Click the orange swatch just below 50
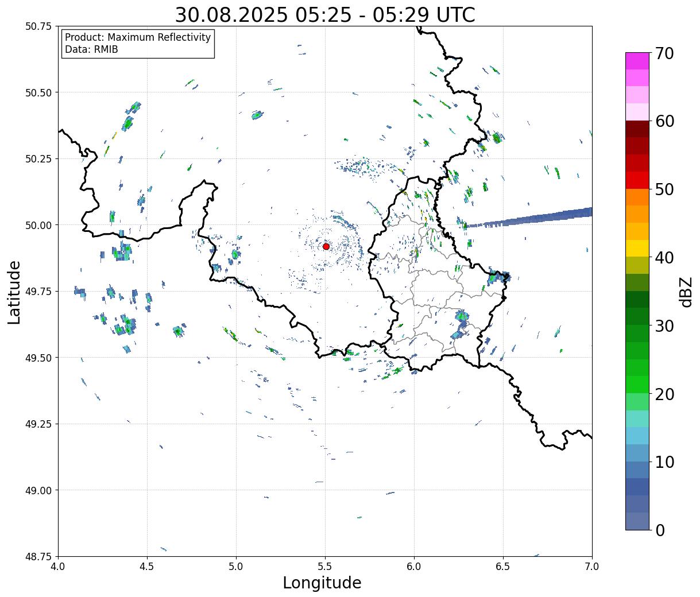700x597 pixels. click(637, 197)
